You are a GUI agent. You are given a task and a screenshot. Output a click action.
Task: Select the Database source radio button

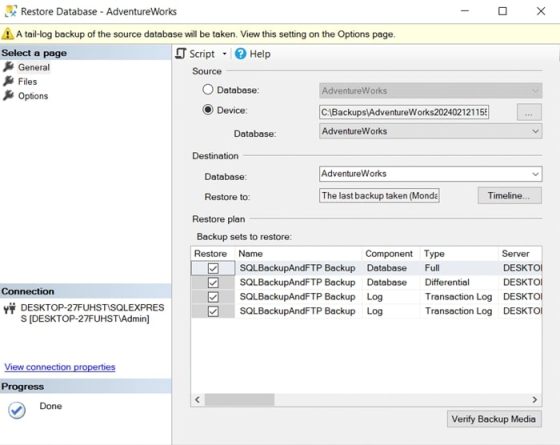click(x=208, y=90)
